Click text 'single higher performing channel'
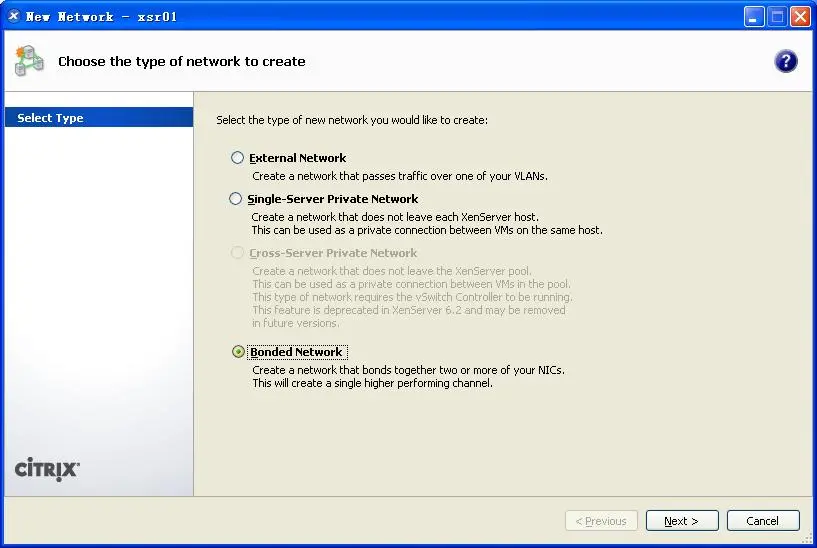The height and width of the screenshot is (548, 817). [x=413, y=383]
